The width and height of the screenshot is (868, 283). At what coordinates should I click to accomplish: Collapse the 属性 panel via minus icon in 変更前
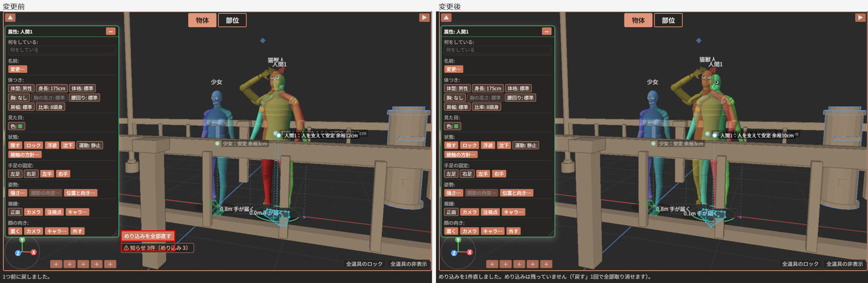(x=111, y=31)
